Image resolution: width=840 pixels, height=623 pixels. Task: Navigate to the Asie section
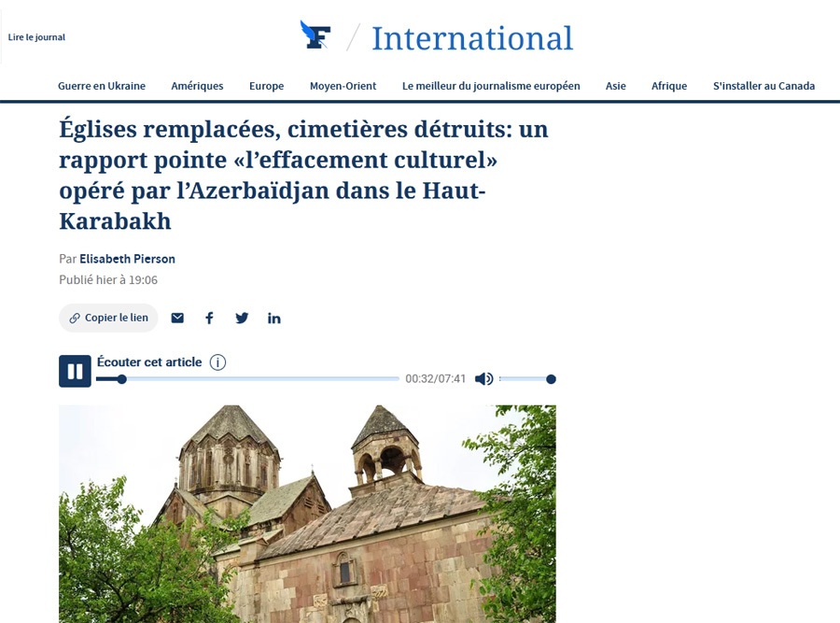pyautogui.click(x=616, y=86)
